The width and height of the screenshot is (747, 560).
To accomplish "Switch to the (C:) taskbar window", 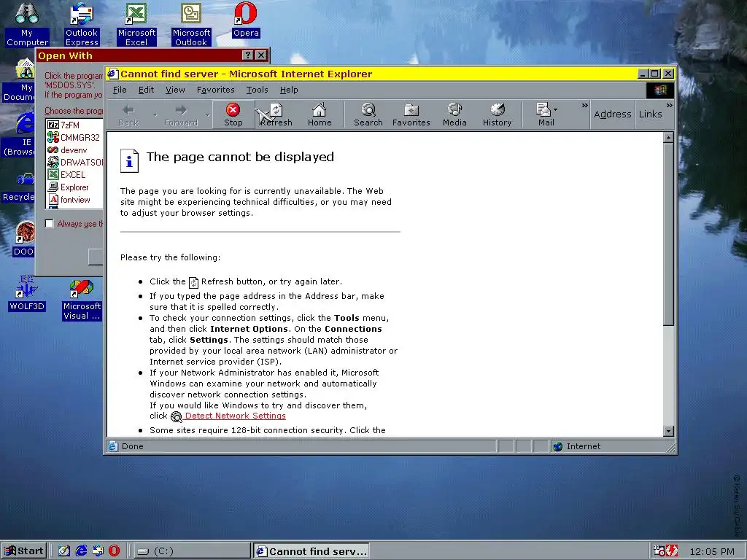I will coord(192,551).
